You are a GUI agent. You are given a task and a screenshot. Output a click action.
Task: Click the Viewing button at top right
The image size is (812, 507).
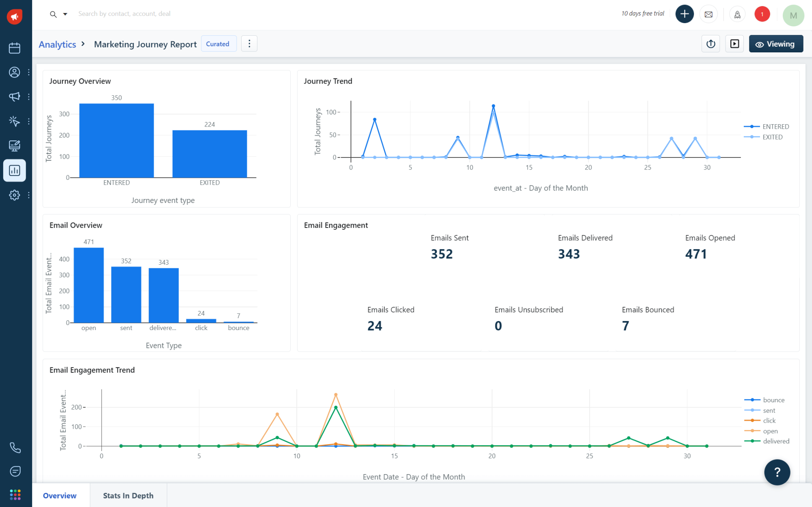pos(775,43)
